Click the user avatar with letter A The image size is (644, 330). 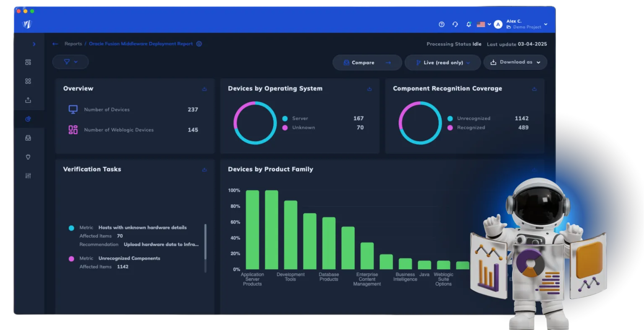click(498, 24)
